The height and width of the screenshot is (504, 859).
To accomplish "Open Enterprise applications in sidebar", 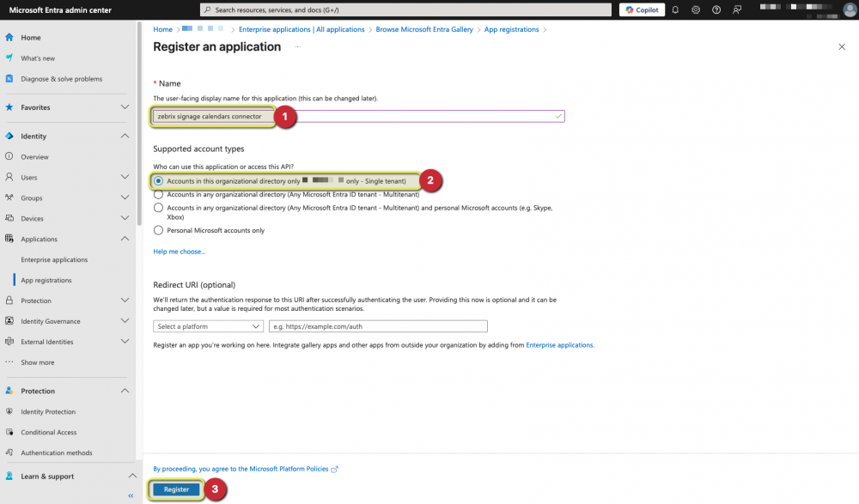I will click(x=54, y=259).
